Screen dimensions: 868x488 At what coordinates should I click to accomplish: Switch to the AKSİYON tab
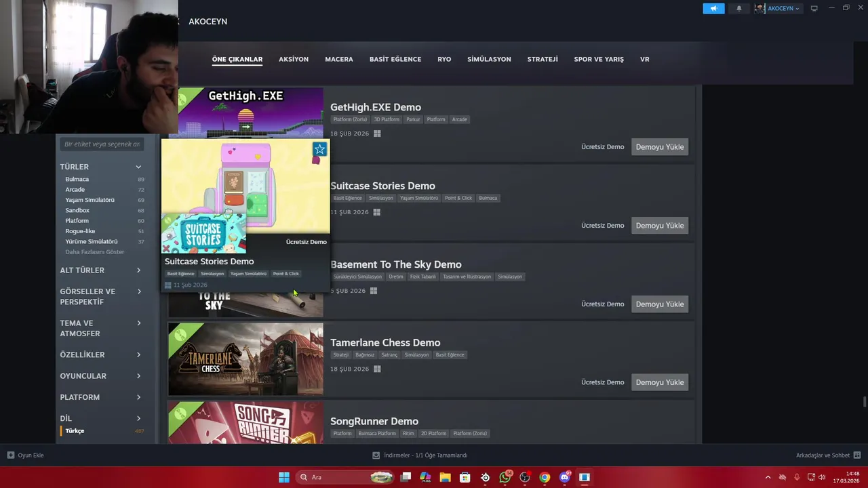pyautogui.click(x=294, y=59)
